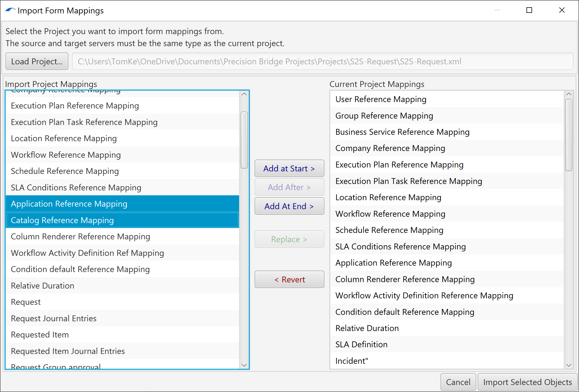Select SLA Definition row
579x392 pixels.
pyautogui.click(x=447, y=344)
